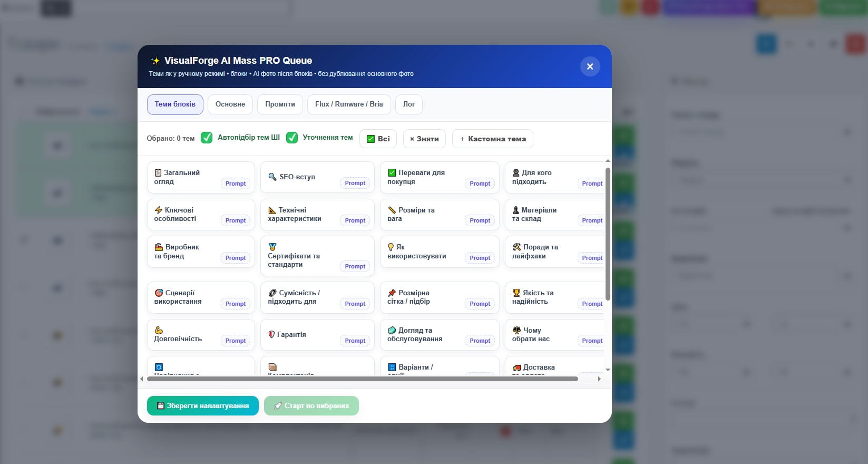
Task: Click the lightning icon on Ключові особливості card
Action: [158, 210]
